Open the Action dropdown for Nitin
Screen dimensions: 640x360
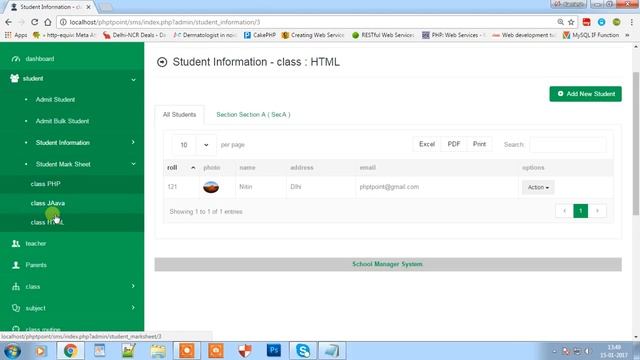point(538,187)
